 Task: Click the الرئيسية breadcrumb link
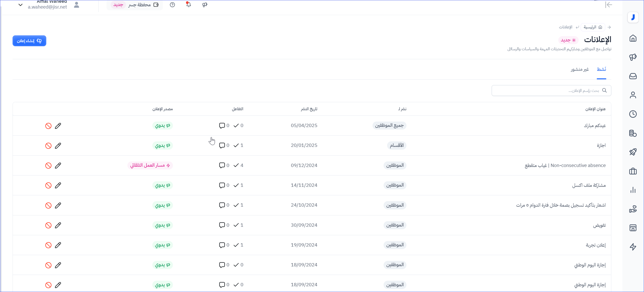pyautogui.click(x=592, y=27)
